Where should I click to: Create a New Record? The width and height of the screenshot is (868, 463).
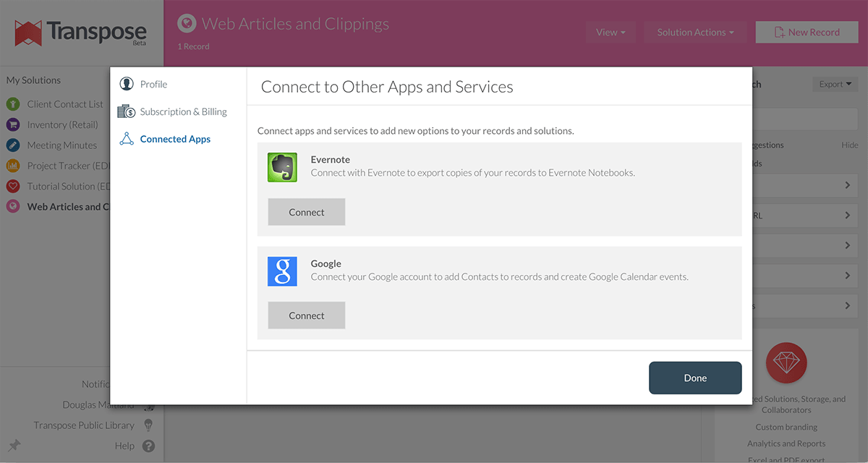[807, 32]
